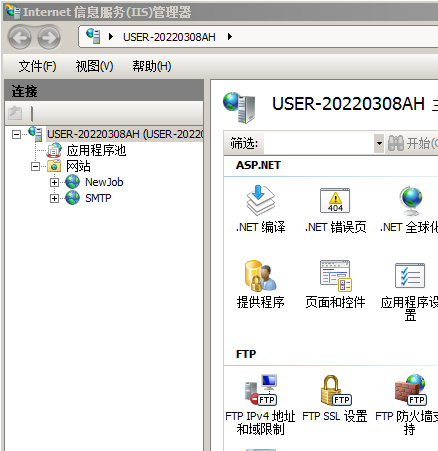Screen dimensions: 438x451
Task: Open the 页面和控件 feature icon
Action: (335, 276)
